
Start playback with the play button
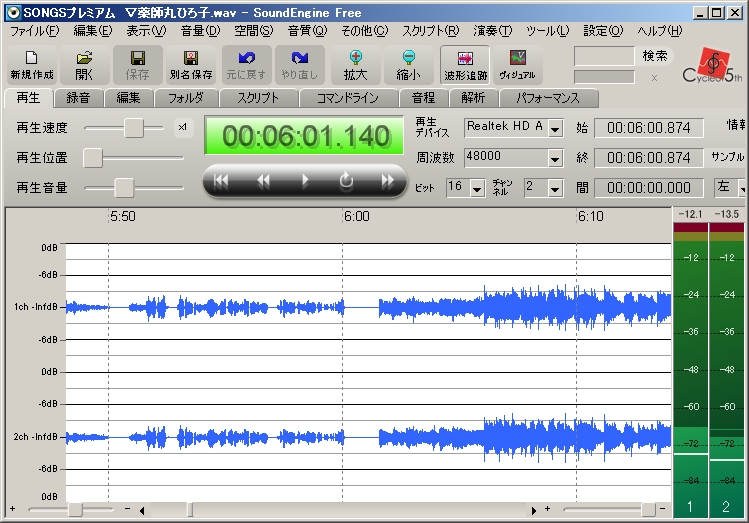point(305,181)
